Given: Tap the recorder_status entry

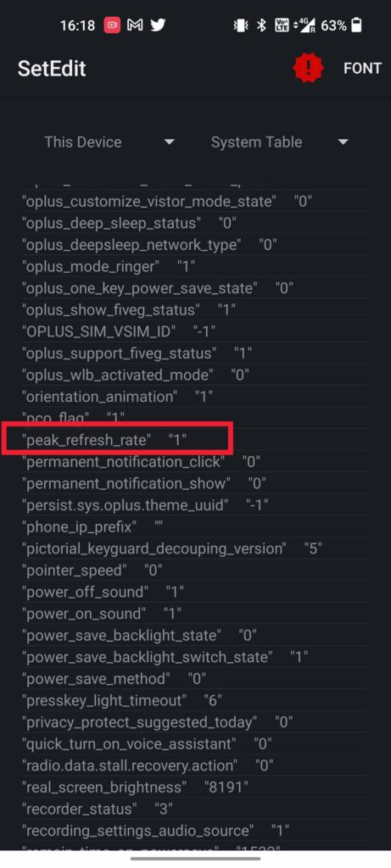Looking at the screenshot, I should pyautogui.click(x=195, y=809).
